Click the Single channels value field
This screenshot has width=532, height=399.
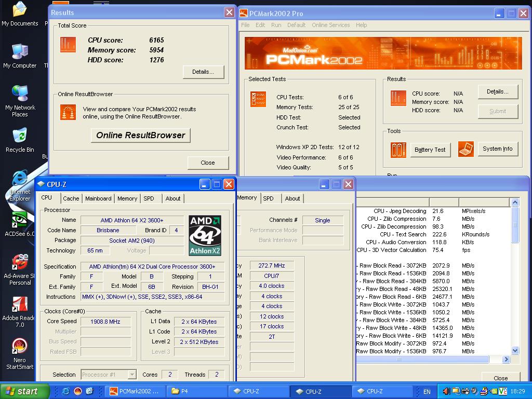(x=322, y=220)
